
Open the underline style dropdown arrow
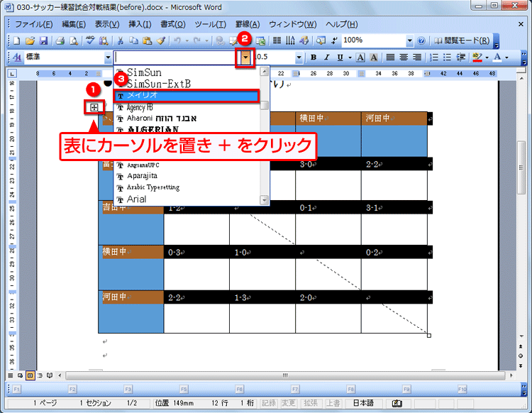[x=350, y=57]
